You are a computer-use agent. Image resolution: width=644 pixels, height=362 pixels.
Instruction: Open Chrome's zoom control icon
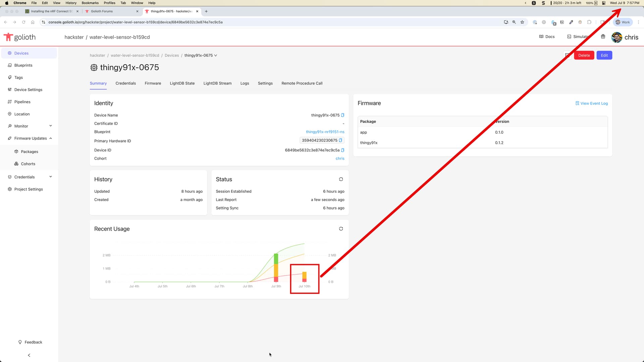point(514,22)
